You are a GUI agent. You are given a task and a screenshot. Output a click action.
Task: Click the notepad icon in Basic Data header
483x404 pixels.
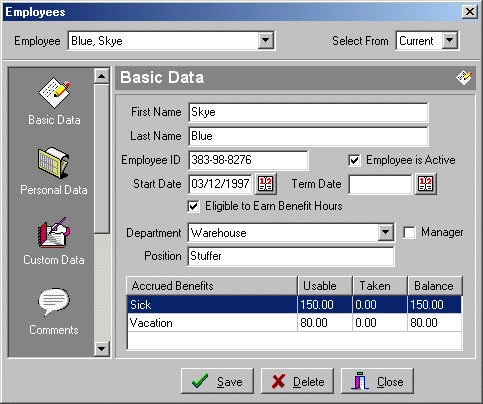464,78
